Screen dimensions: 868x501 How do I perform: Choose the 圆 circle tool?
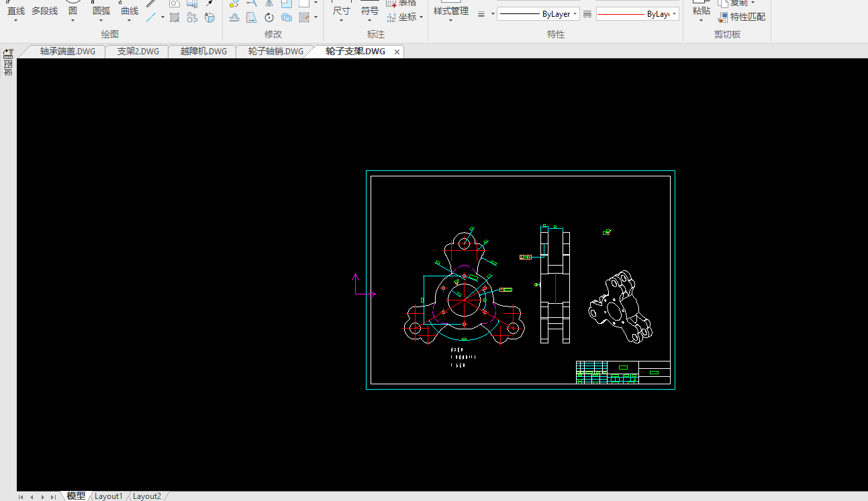pos(73,11)
